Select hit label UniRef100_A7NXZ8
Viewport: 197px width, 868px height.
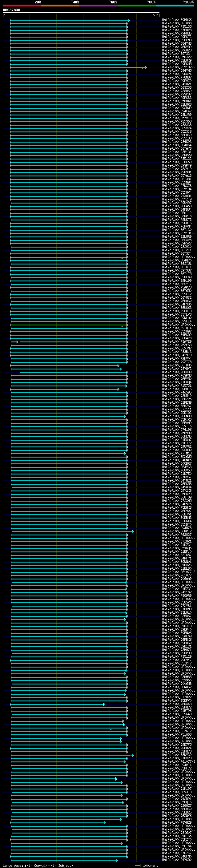click(177, 186)
